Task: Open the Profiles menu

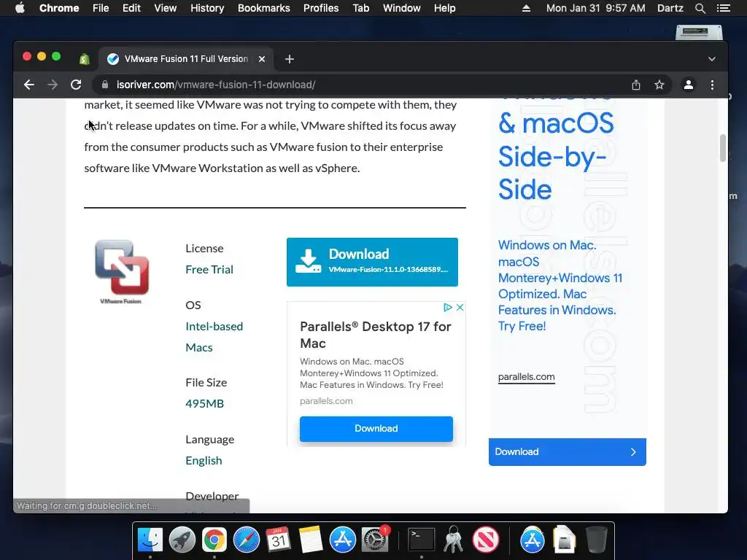Action: click(321, 8)
